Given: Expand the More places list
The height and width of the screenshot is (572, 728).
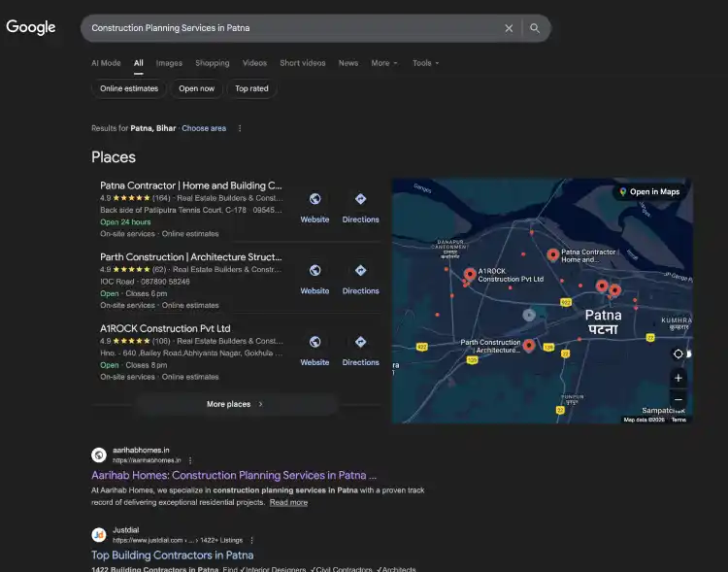Looking at the screenshot, I should coord(234,404).
